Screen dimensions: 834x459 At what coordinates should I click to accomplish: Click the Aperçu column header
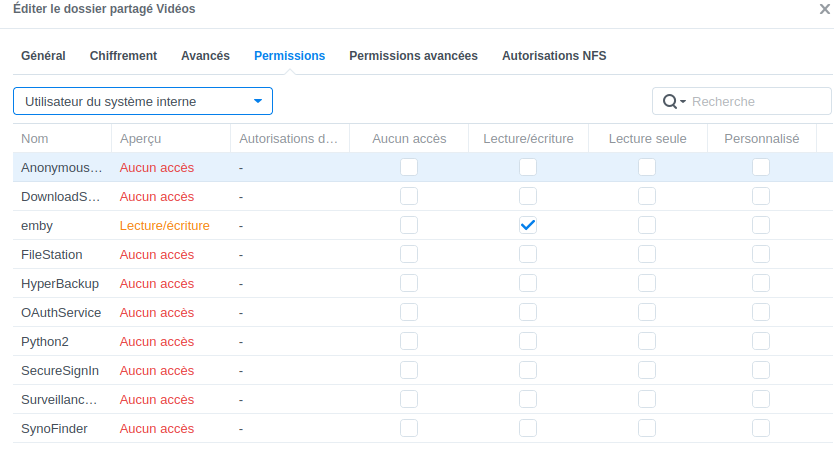coord(141,138)
